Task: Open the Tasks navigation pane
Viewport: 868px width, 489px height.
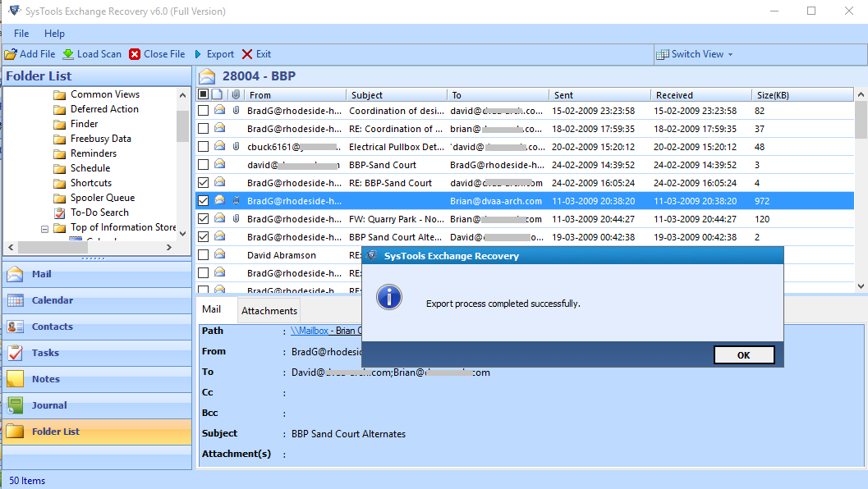Action: [x=98, y=353]
